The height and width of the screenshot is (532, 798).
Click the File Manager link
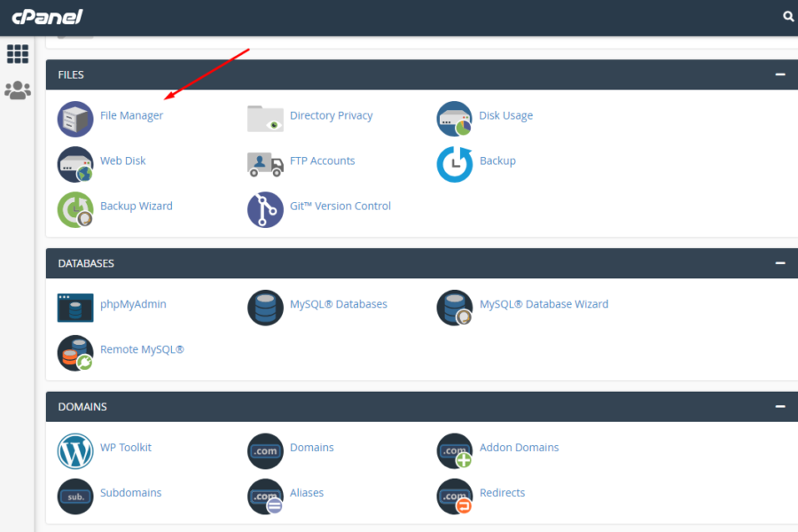(131, 115)
